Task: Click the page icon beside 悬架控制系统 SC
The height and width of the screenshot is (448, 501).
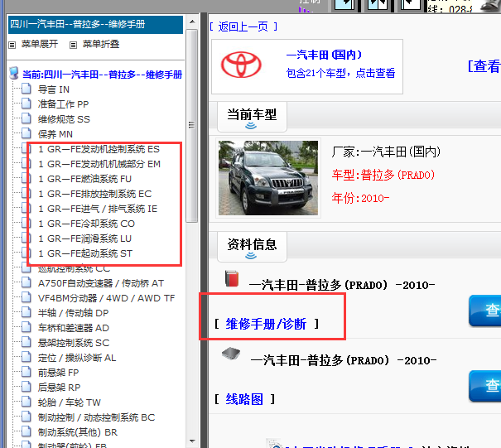Action: [x=26, y=342]
